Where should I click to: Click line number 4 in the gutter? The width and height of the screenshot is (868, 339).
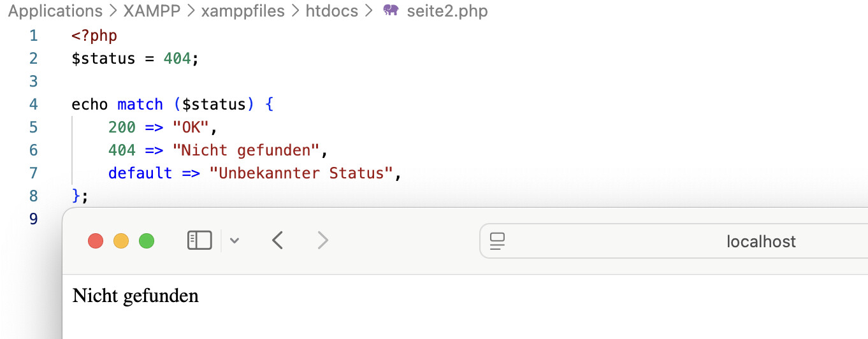click(x=33, y=104)
